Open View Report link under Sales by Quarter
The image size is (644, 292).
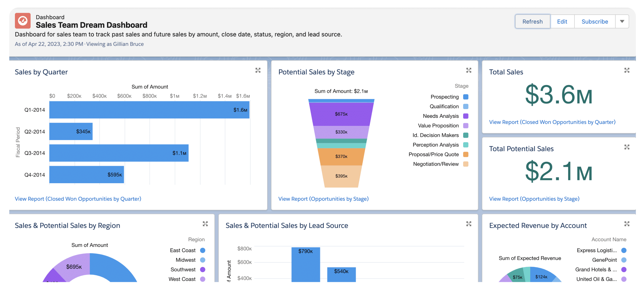(78, 199)
